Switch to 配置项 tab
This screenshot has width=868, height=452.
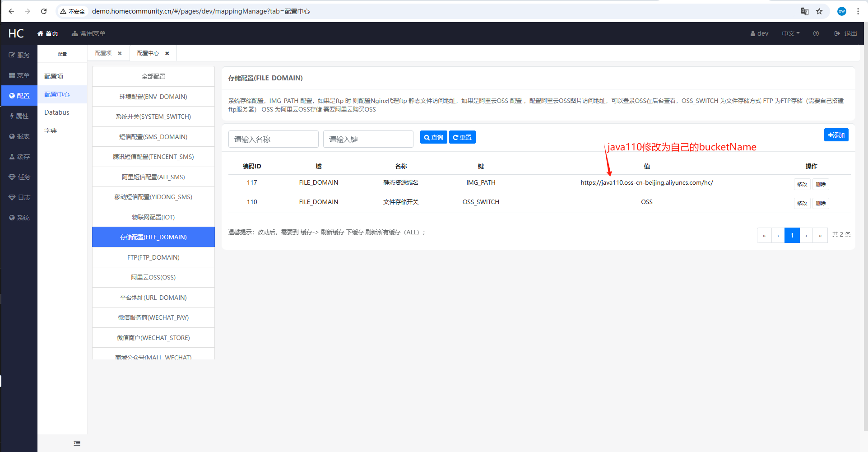tap(103, 53)
